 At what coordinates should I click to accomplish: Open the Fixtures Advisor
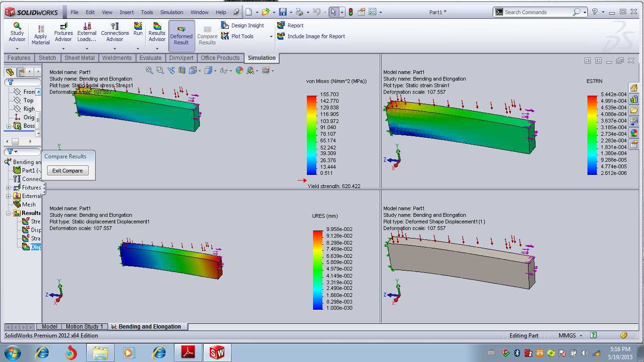[x=64, y=32]
